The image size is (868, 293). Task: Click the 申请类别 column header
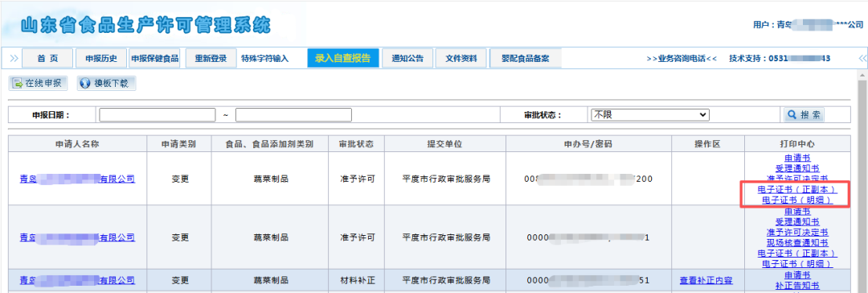pyautogui.click(x=178, y=144)
